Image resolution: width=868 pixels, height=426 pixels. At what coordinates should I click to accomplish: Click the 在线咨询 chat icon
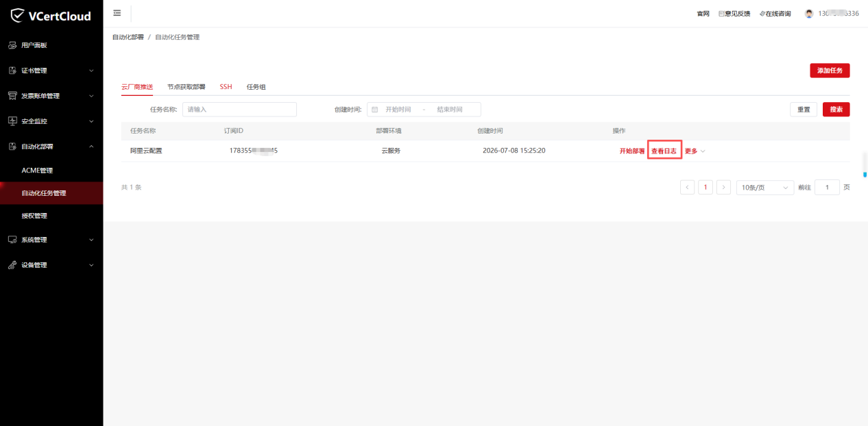[762, 14]
